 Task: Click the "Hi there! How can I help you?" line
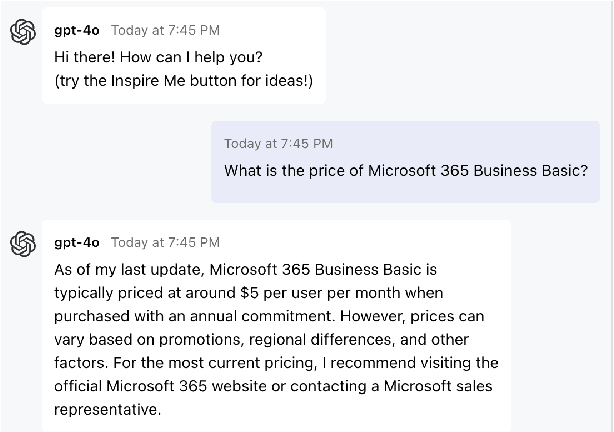point(159,56)
